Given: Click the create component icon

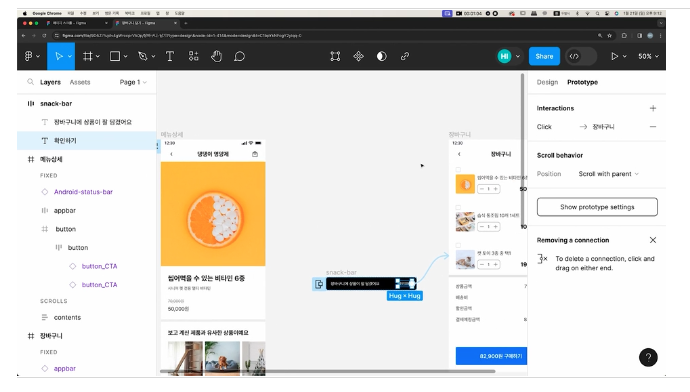Looking at the screenshot, I should (x=359, y=56).
